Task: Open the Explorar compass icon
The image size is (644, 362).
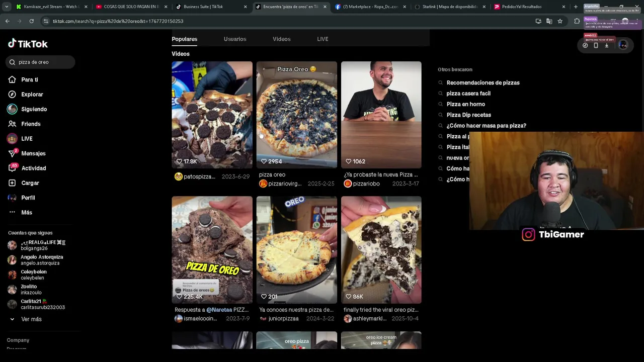Action: [x=12, y=94]
